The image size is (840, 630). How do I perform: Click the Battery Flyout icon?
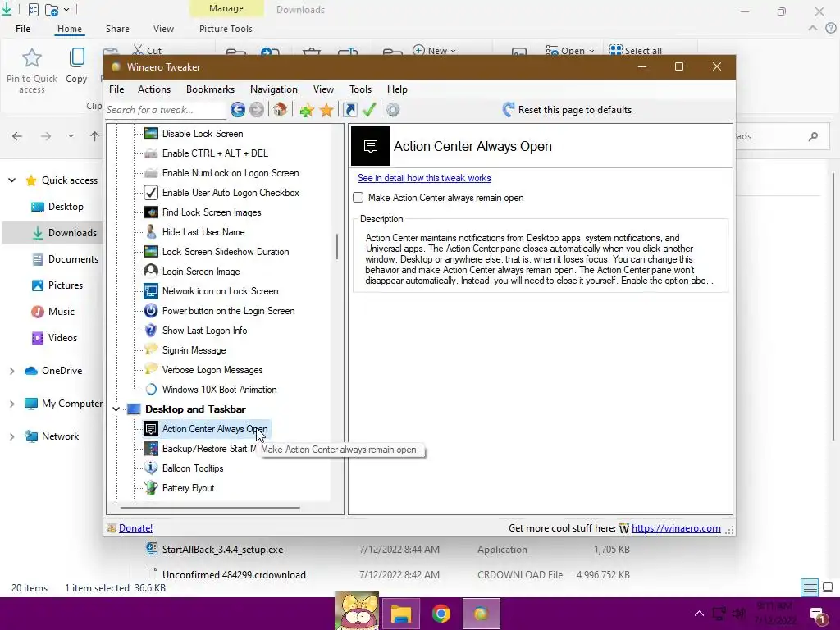pos(151,487)
